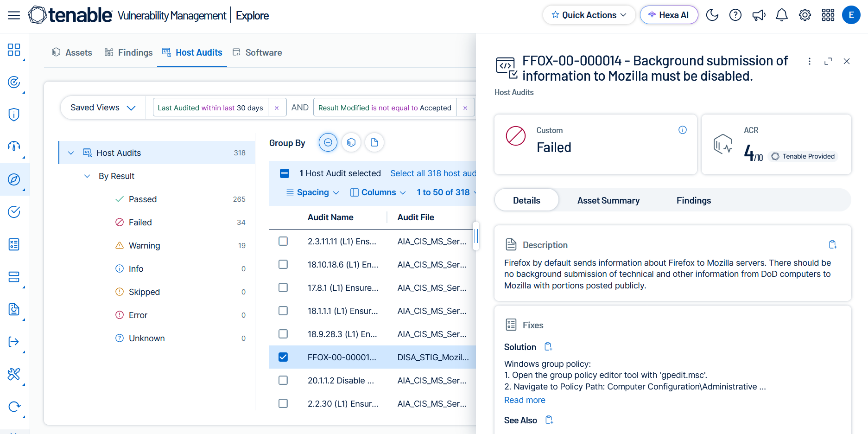868x434 pixels.
Task: Open the Explore compass icon in sidebar
Action: [x=14, y=179]
